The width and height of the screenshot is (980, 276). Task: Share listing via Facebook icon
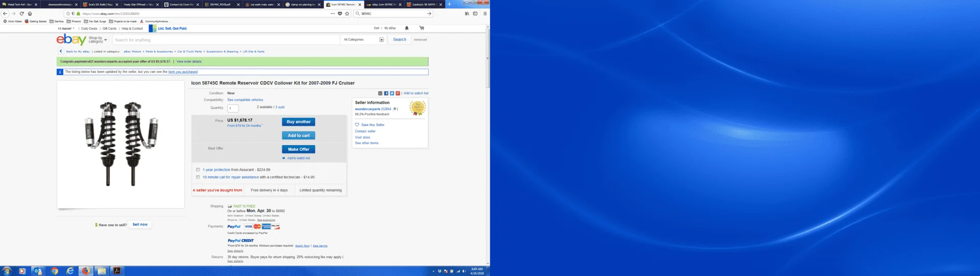386,94
